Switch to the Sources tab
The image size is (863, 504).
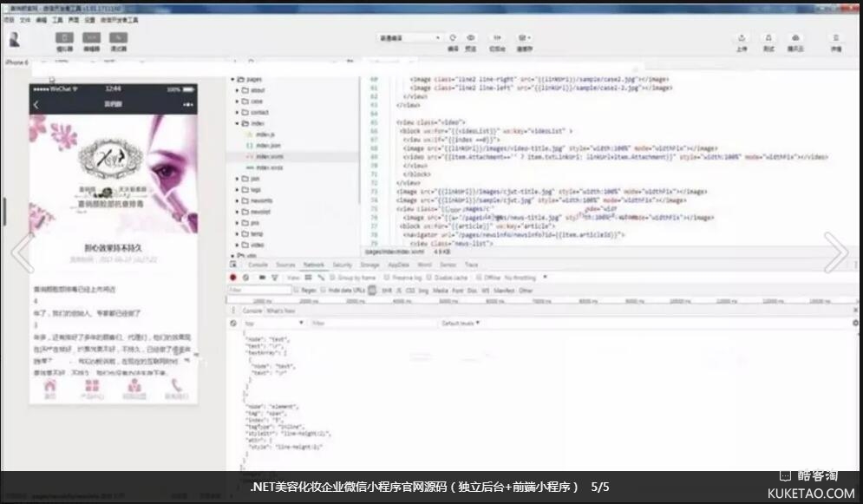(285, 265)
